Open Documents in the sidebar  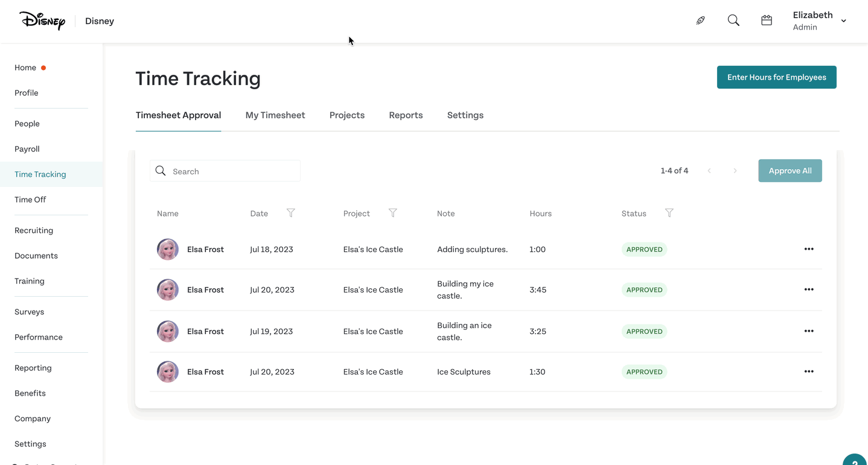(x=36, y=256)
